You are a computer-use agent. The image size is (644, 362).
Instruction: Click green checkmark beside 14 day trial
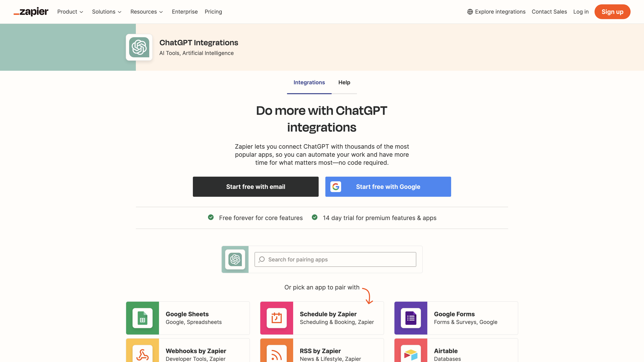(314, 217)
